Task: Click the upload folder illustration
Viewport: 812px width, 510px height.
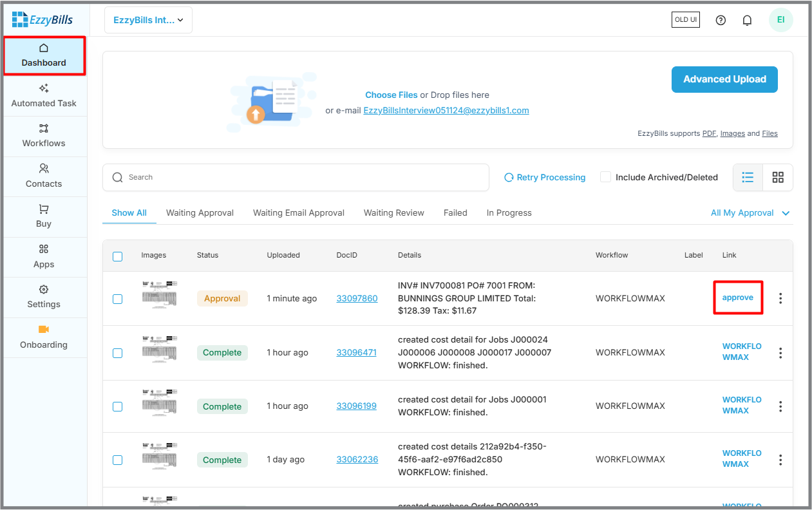Action: 270,102
